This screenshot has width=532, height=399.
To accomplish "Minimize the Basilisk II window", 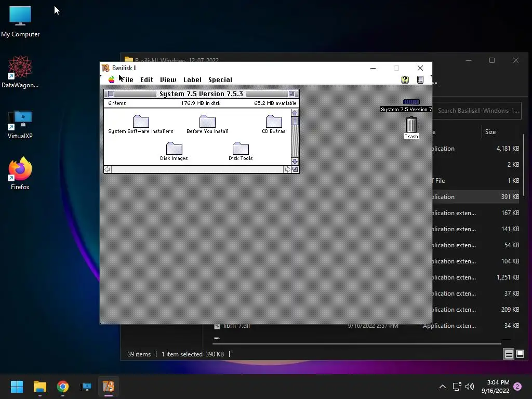I will (373, 68).
